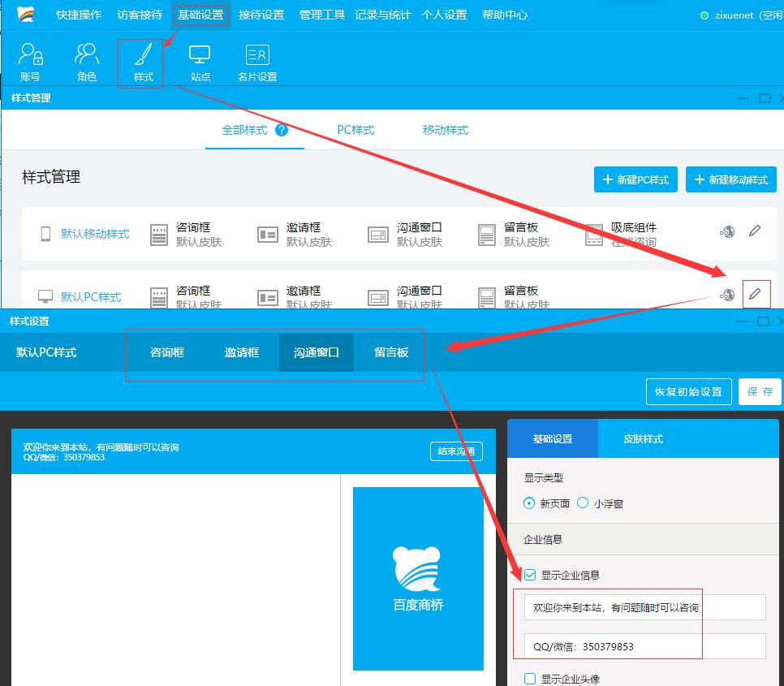
Task: Click the QQ/微信 350379853 input field
Action: point(645,646)
